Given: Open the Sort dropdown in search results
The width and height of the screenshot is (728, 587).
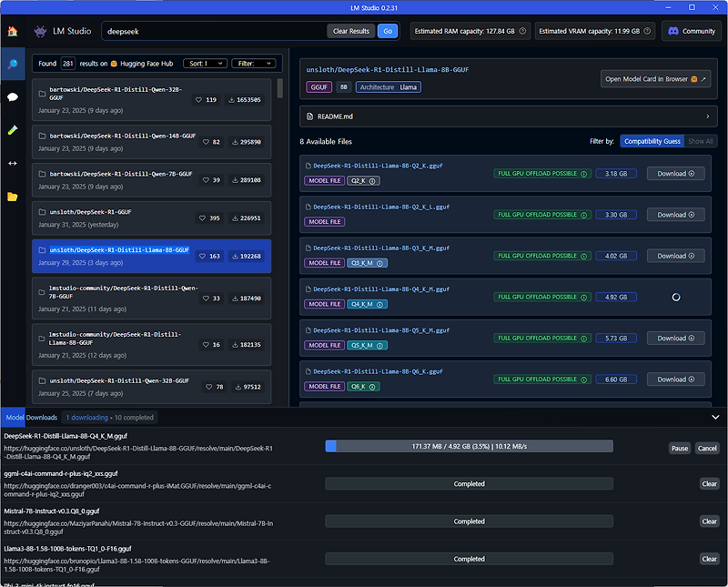Looking at the screenshot, I should click(x=206, y=64).
